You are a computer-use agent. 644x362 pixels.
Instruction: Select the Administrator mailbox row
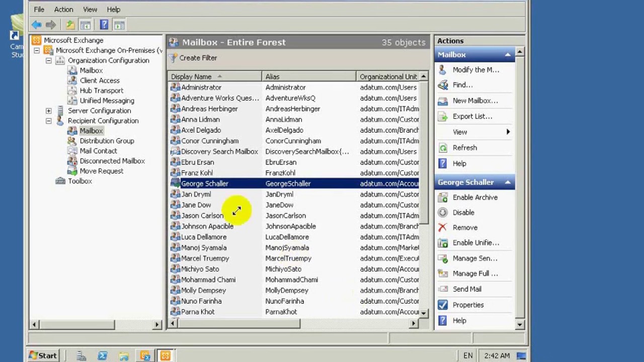[x=294, y=87]
